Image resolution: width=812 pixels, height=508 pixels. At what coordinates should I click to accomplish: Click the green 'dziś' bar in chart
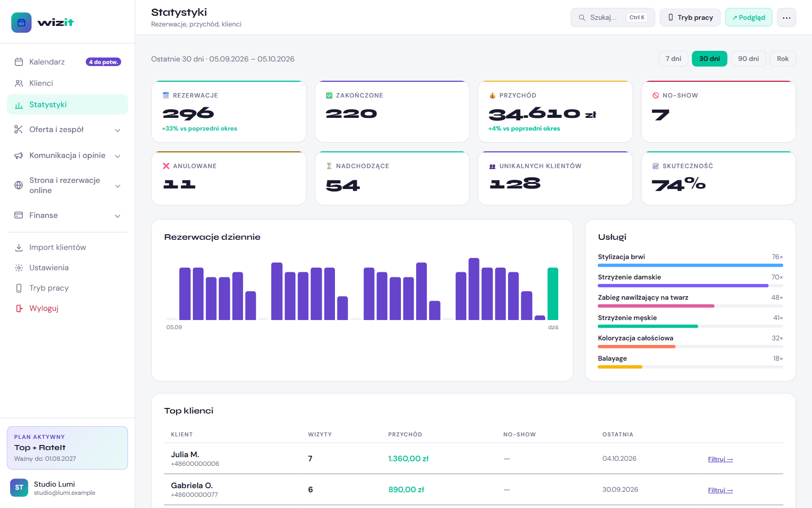(x=553, y=294)
